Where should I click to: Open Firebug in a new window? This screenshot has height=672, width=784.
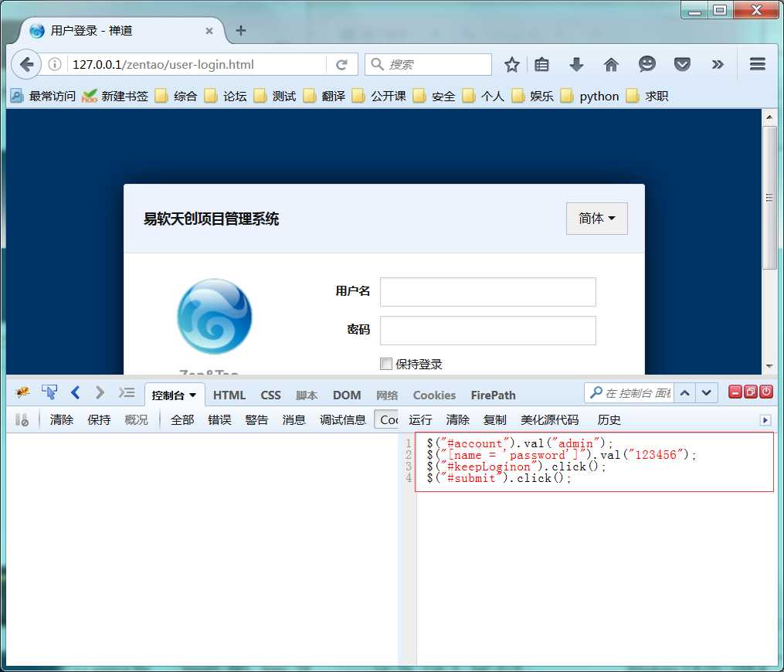pos(751,392)
